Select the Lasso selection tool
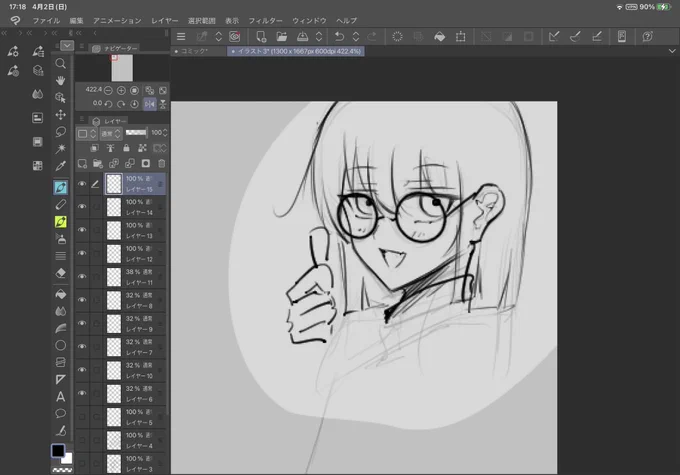680x475 pixels. click(x=61, y=131)
